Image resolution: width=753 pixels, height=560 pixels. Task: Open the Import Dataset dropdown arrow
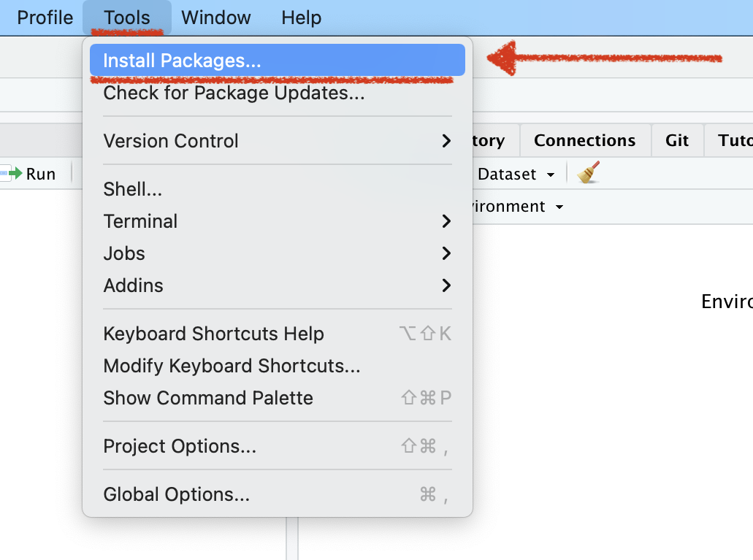click(x=551, y=174)
